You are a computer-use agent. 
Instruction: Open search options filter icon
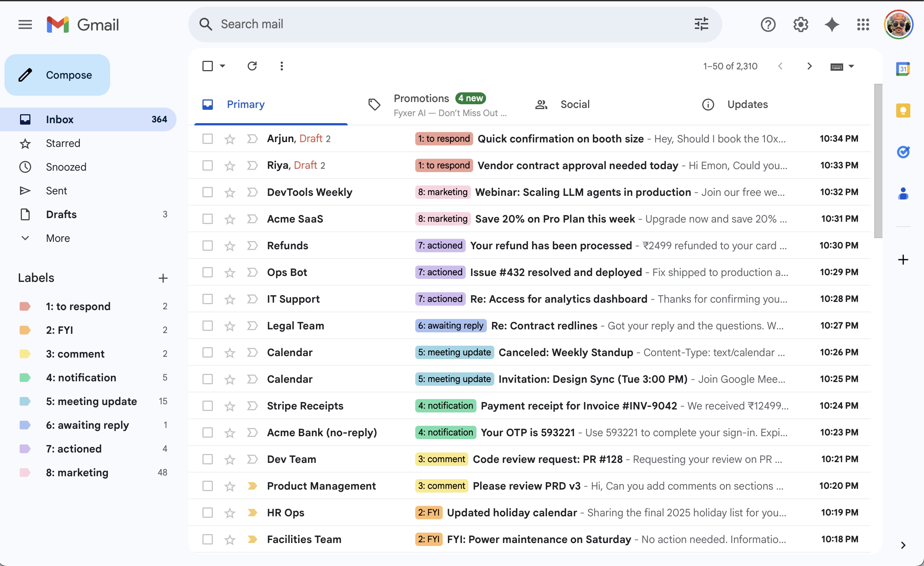click(701, 24)
